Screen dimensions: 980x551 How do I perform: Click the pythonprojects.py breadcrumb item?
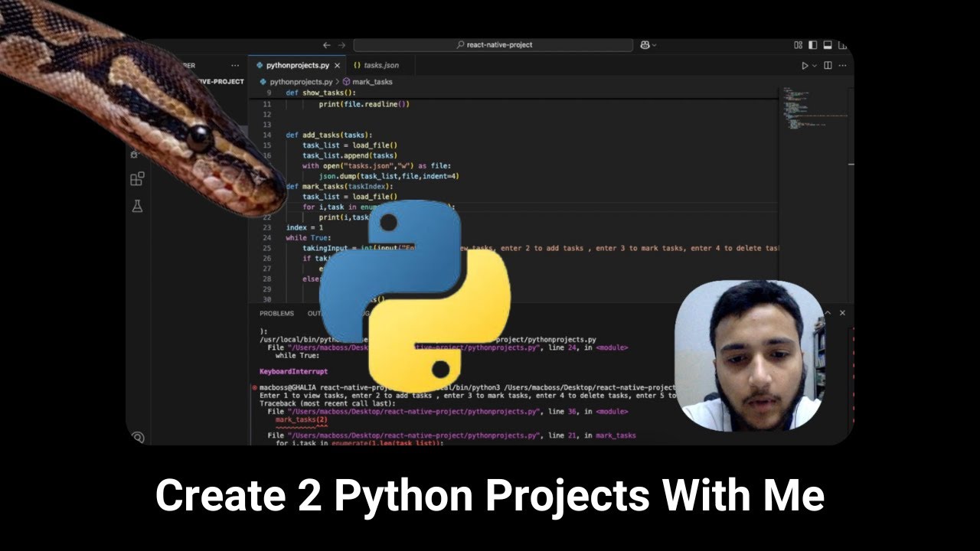296,81
